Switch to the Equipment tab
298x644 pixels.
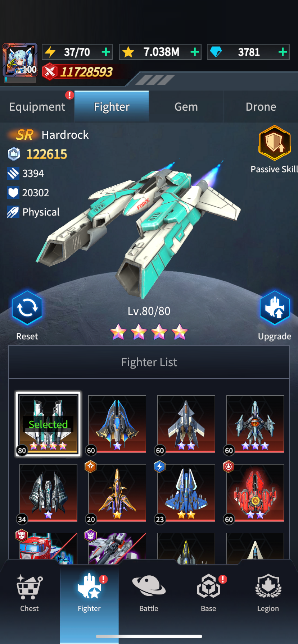tap(37, 107)
